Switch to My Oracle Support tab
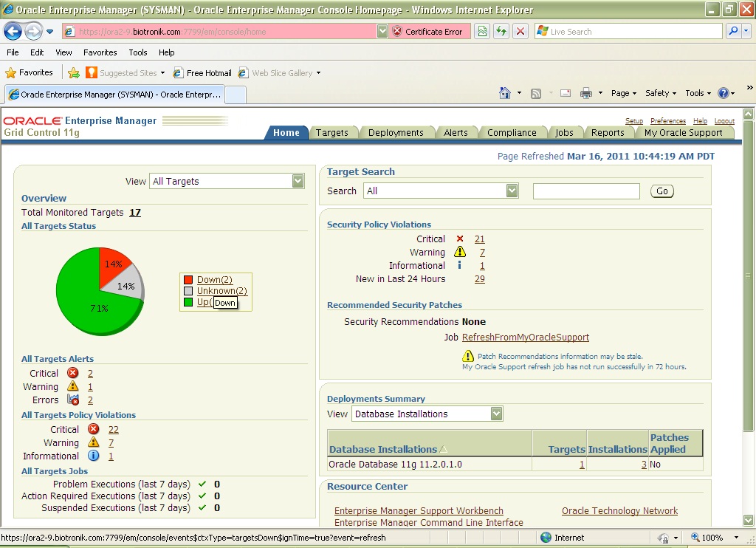This screenshot has height=548, width=756. tap(683, 133)
